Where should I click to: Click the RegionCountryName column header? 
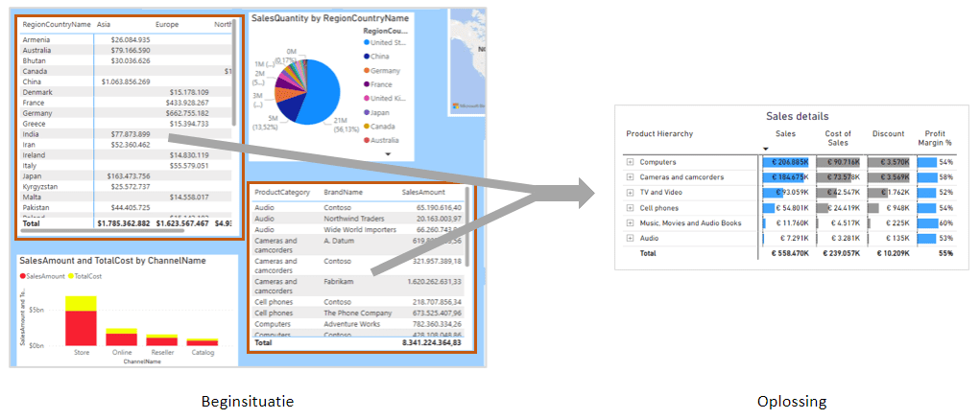56,24
